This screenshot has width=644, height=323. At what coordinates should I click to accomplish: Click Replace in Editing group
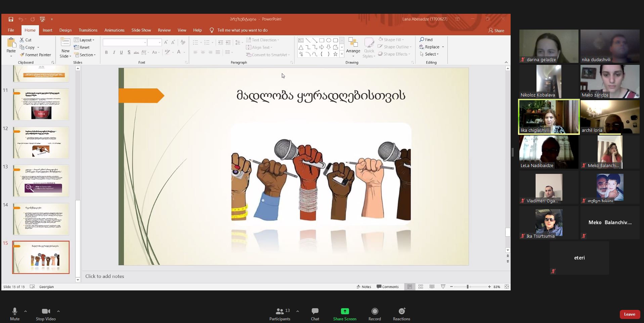click(430, 47)
